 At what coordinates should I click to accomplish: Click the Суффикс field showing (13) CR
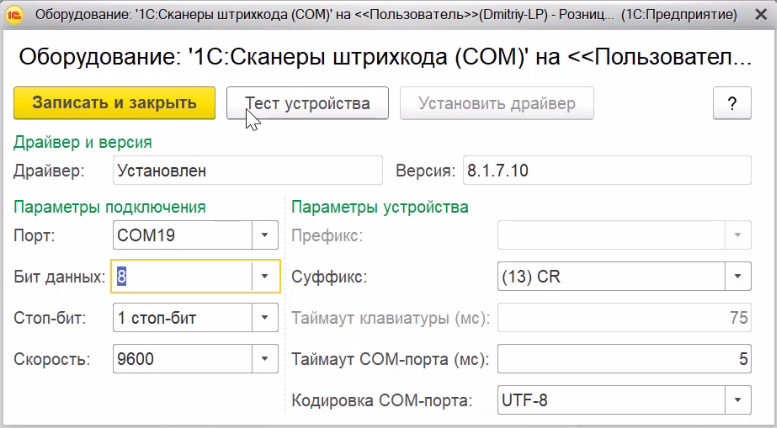(x=611, y=276)
